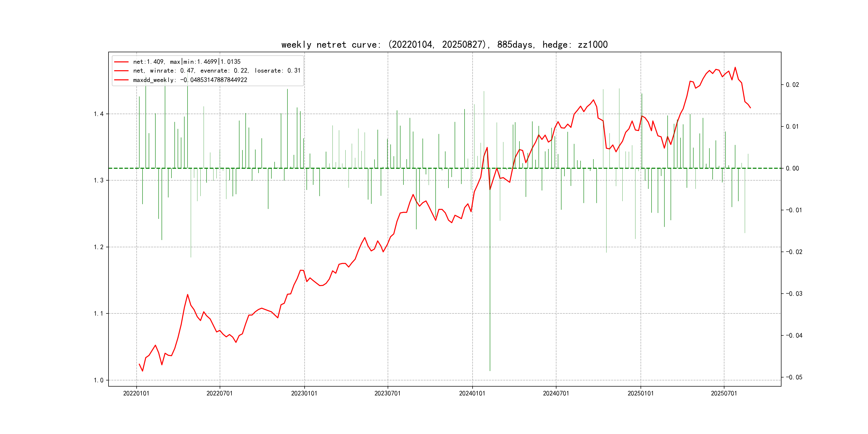868x434 pixels.
Task: Click the -0.03 right axis tick label
Action: (794, 294)
